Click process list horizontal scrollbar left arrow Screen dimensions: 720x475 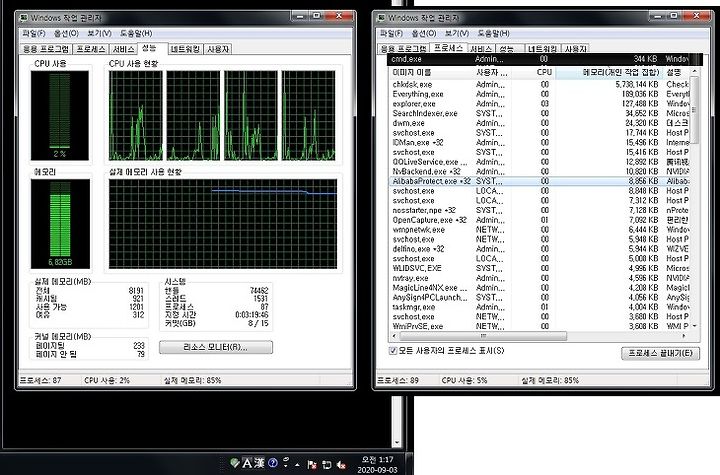pos(393,336)
